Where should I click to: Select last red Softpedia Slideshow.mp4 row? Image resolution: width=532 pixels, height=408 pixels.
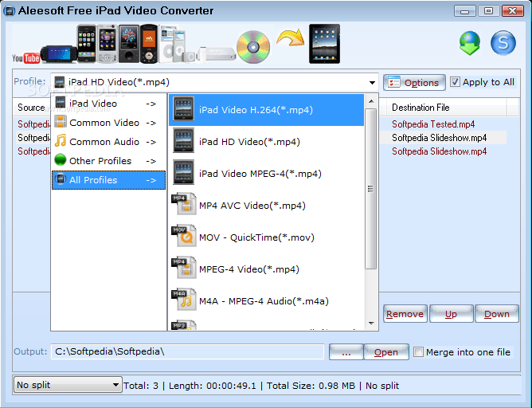coord(439,151)
